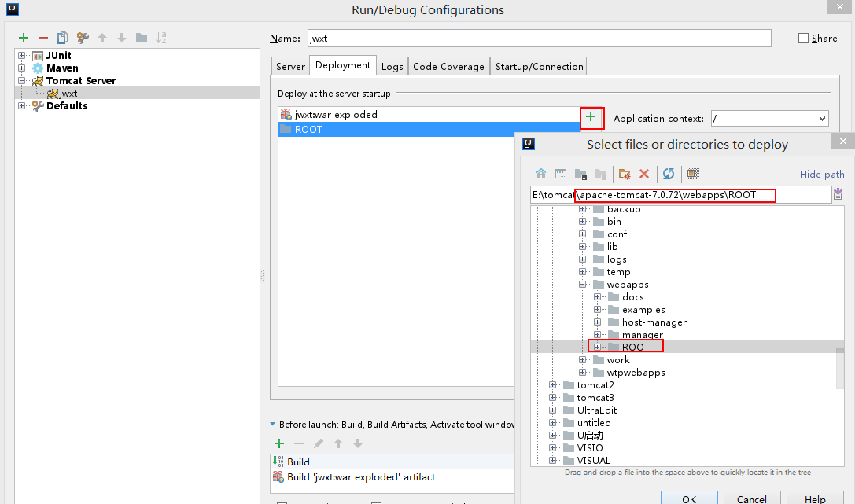This screenshot has height=504, width=855.
Task: Click the Hide path link
Action: pyautogui.click(x=822, y=175)
